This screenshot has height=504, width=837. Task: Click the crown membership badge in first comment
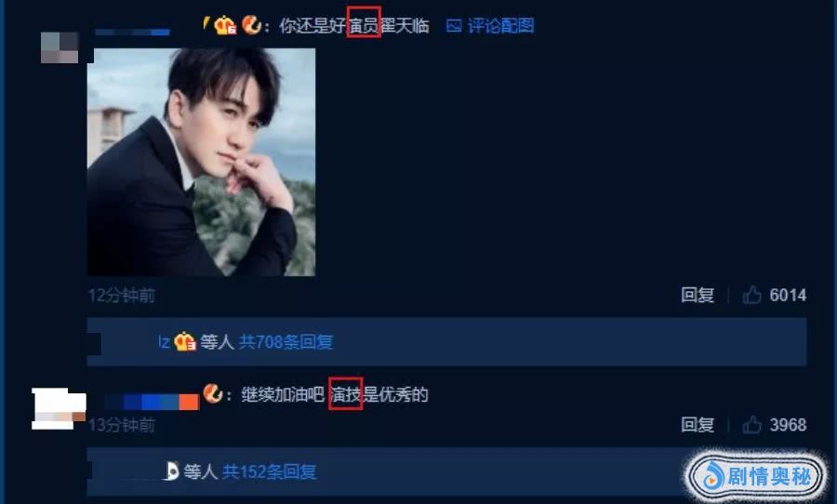pyautogui.click(x=225, y=25)
